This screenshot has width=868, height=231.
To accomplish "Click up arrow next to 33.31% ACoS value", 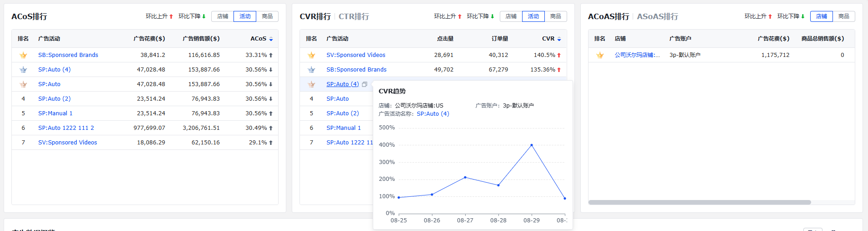I will [271, 55].
